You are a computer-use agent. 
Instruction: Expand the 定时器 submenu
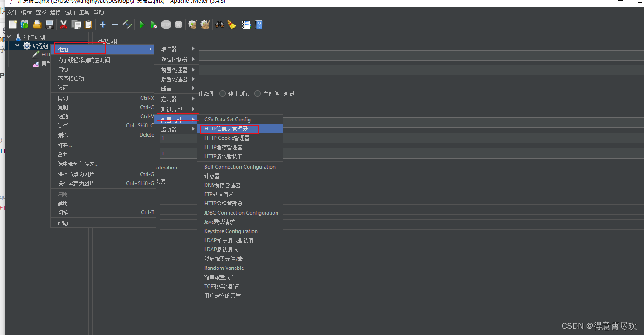coord(177,99)
